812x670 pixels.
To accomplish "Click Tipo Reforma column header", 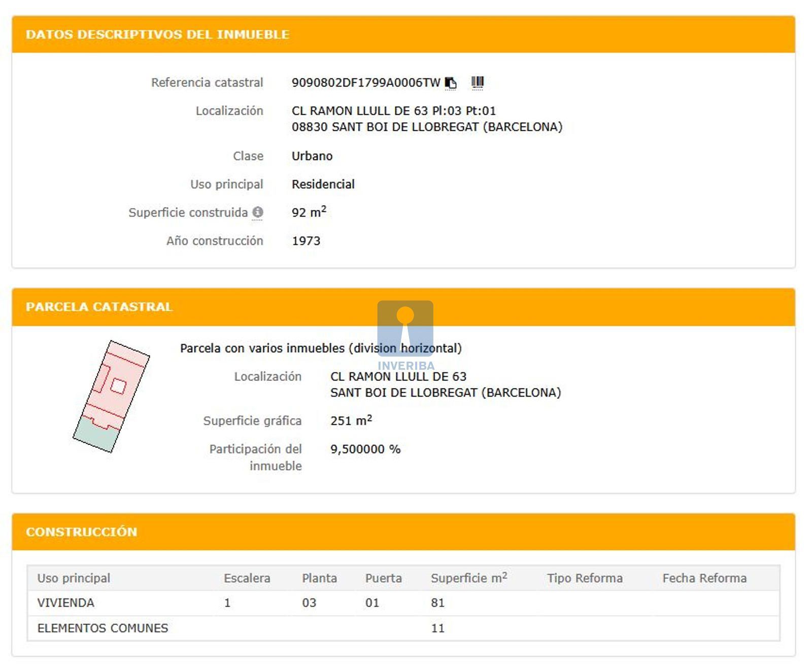I will point(585,578).
